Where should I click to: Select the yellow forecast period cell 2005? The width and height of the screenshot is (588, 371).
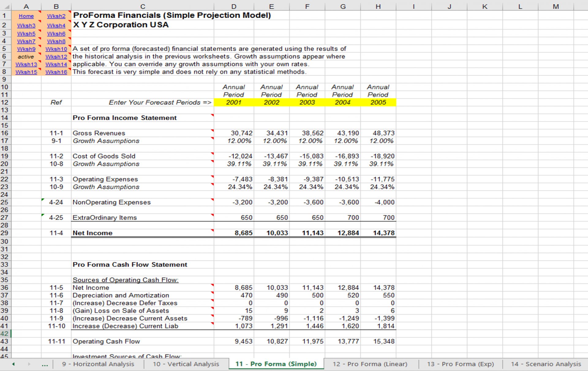point(378,102)
